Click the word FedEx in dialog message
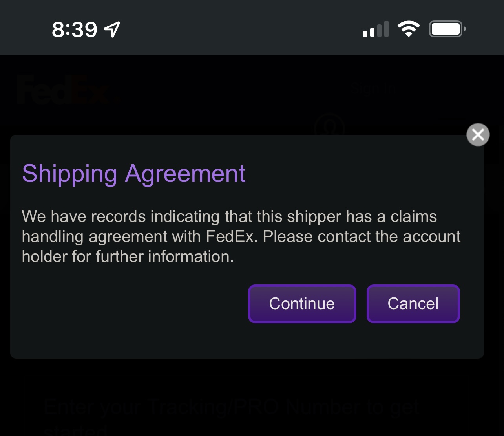The height and width of the screenshot is (436, 504). tap(232, 237)
